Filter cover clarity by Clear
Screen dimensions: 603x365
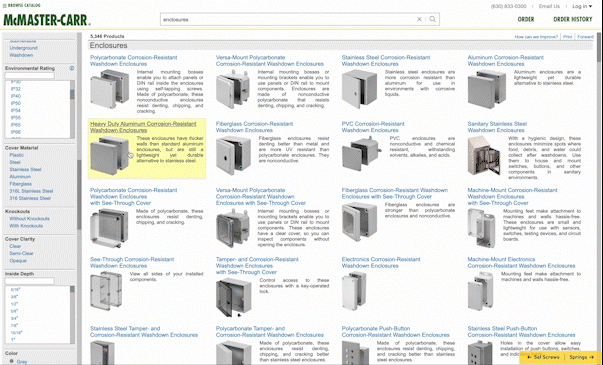point(15,246)
